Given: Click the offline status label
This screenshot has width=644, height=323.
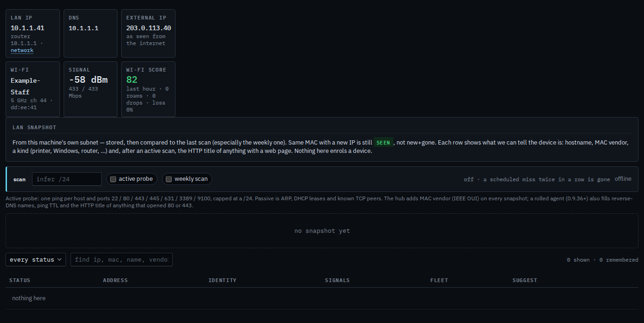Looking at the screenshot, I should [x=623, y=179].
